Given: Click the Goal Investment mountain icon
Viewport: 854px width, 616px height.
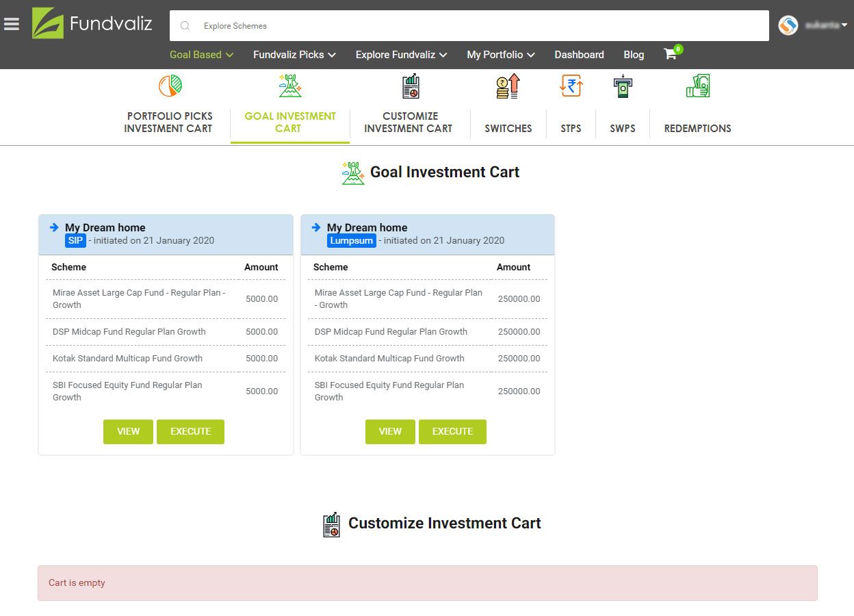Looking at the screenshot, I should (290, 86).
